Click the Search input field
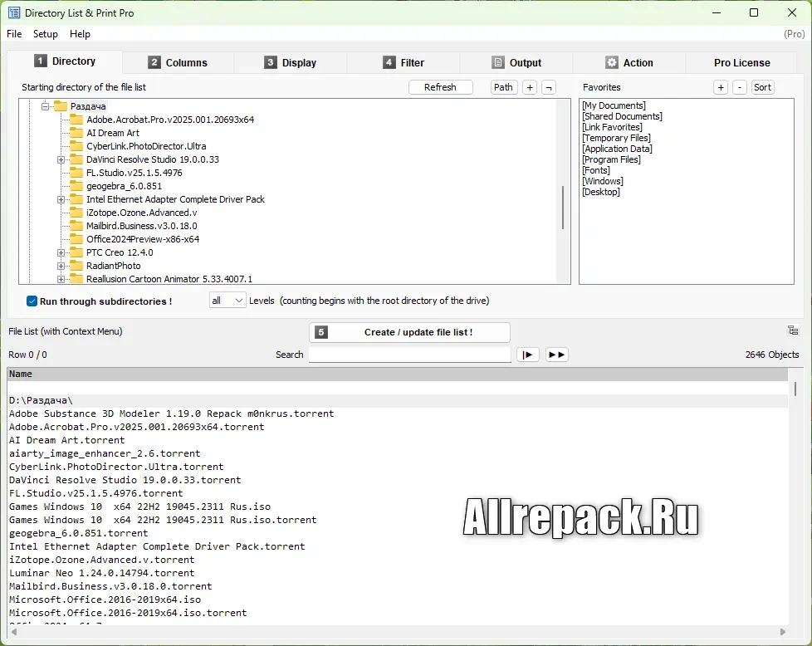Image resolution: width=812 pixels, height=646 pixels. [x=409, y=355]
